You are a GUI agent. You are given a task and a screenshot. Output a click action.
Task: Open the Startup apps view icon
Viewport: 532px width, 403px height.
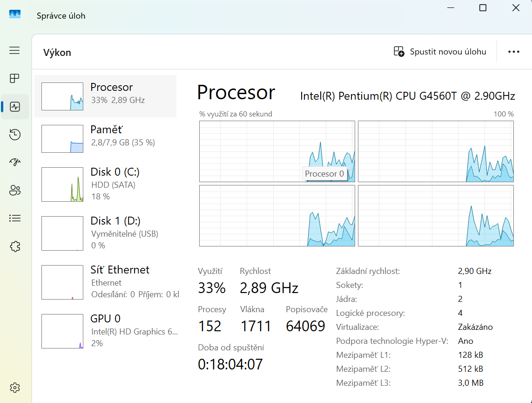coord(14,162)
